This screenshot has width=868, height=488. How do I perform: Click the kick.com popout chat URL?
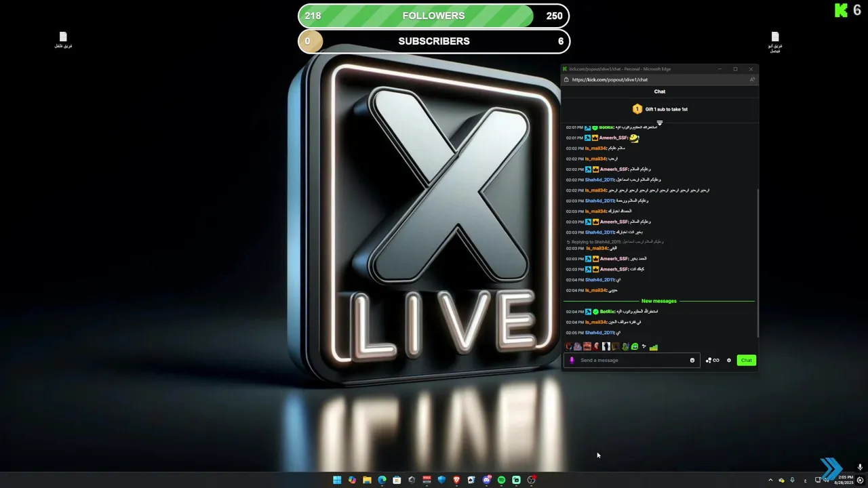610,79
